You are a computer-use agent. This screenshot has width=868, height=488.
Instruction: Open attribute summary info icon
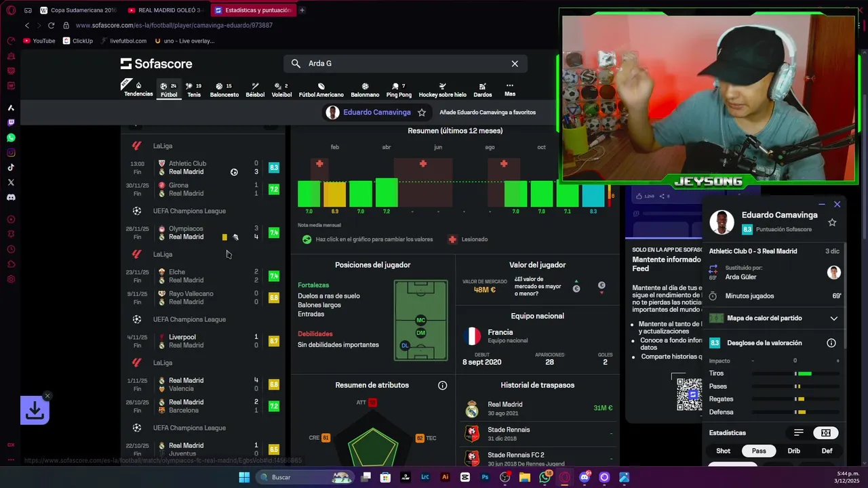pos(442,386)
